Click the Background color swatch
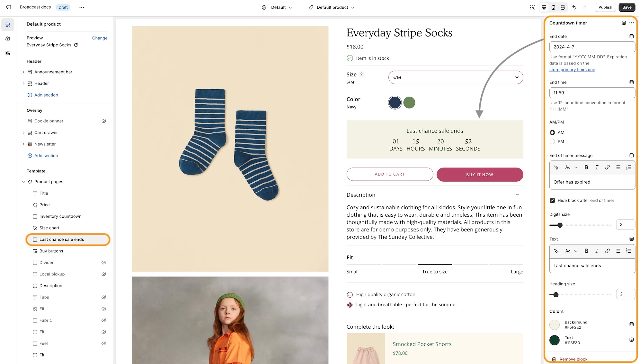The width and height of the screenshot is (639, 364). click(555, 325)
